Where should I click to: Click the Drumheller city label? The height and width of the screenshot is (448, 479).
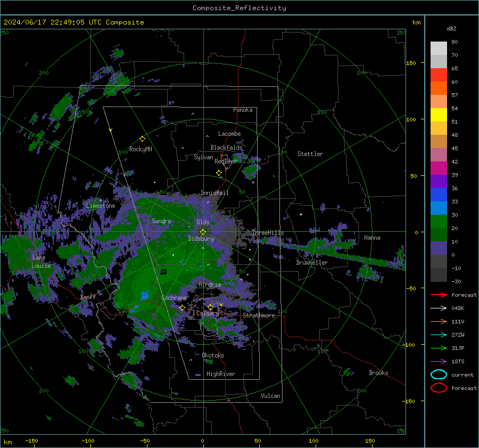coord(312,263)
